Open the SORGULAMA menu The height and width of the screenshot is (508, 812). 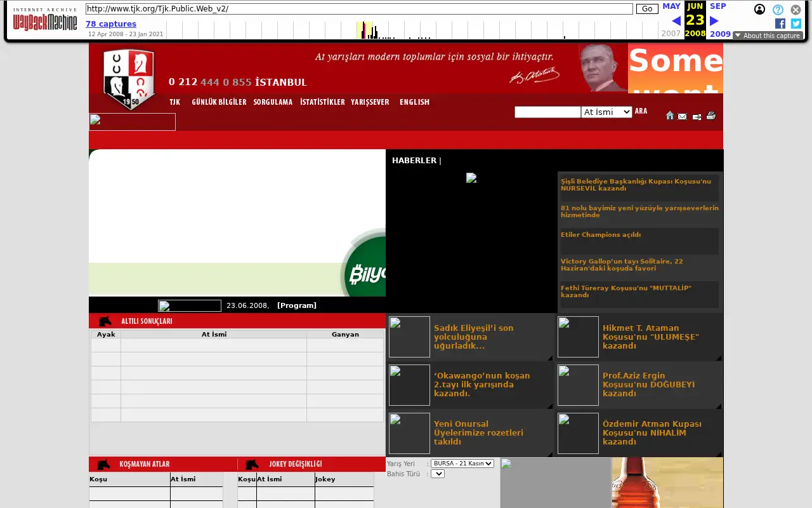[x=273, y=102]
